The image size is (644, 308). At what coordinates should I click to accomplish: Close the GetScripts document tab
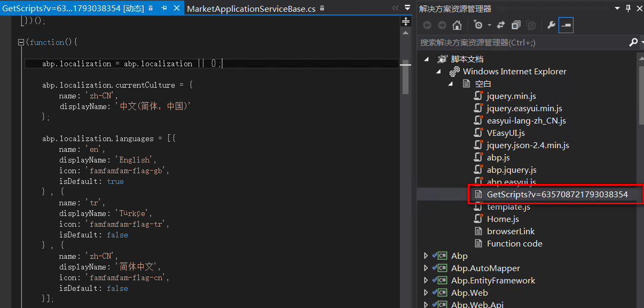pyautogui.click(x=177, y=9)
